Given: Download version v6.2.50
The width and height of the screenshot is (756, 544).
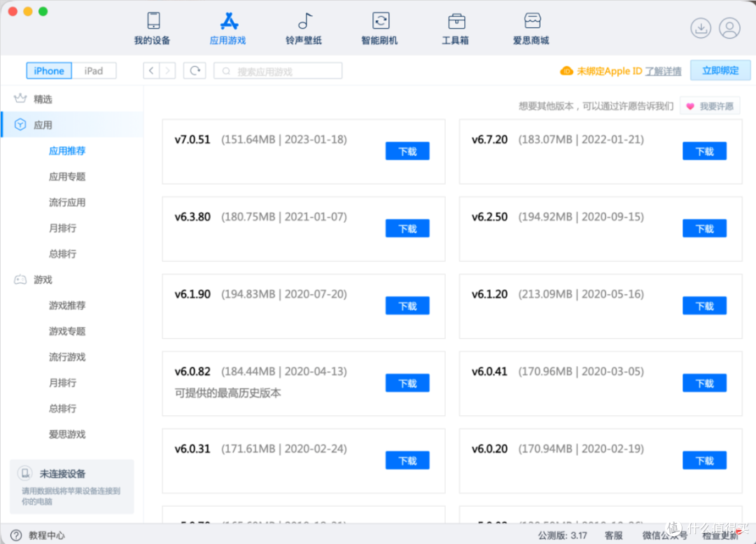Looking at the screenshot, I should click(x=704, y=229).
